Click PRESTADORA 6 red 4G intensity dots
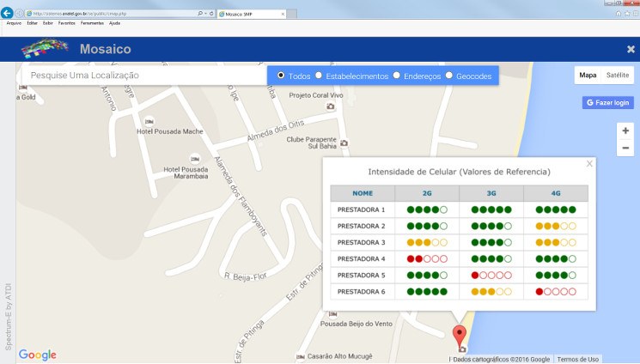Screen dimensions: 640x364 coord(556,291)
